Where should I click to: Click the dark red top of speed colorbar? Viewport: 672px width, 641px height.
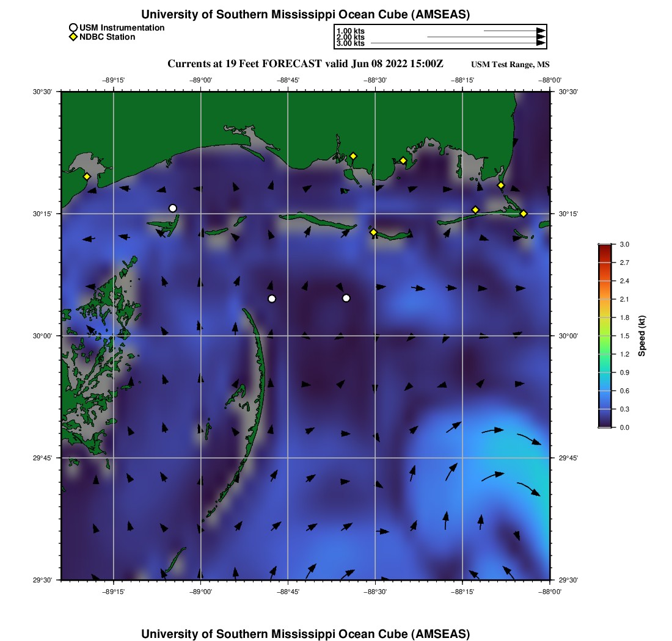pos(604,247)
